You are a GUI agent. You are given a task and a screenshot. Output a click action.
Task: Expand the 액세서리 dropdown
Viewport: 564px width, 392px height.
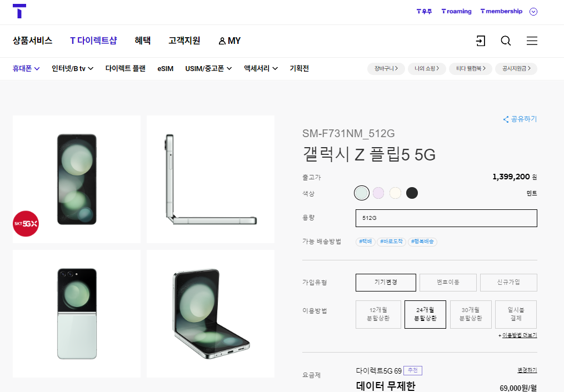261,68
